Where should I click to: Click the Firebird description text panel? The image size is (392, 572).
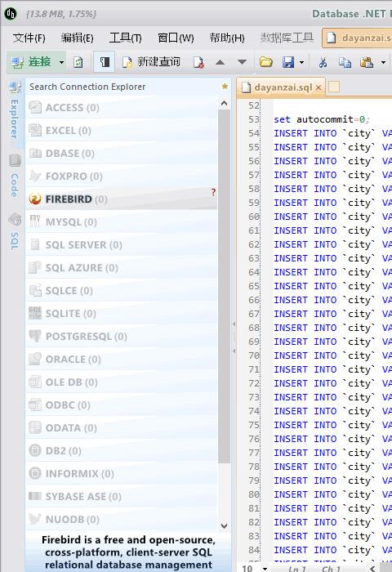pyautogui.click(x=128, y=552)
